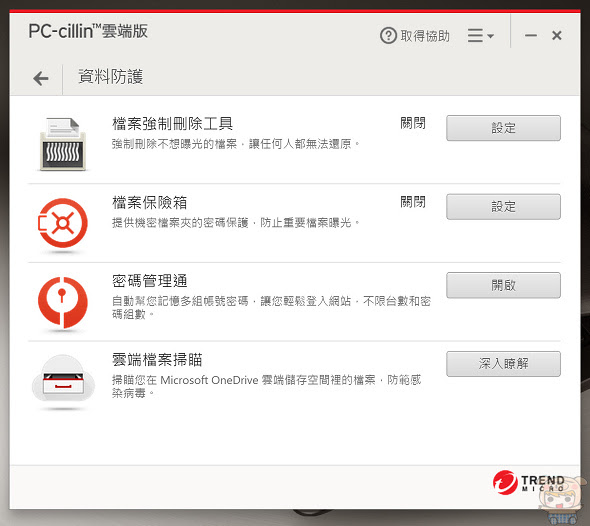
Task: Open the hamburger menu dropdown
Action: pos(481,36)
